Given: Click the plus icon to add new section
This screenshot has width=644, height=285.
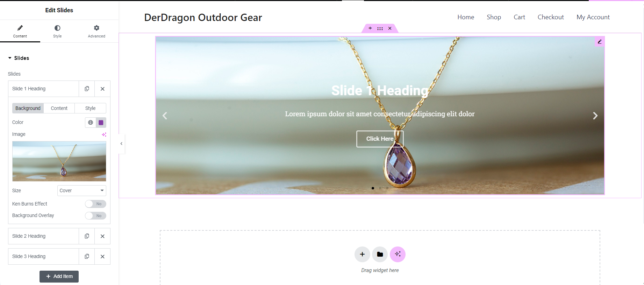Looking at the screenshot, I should click(362, 254).
